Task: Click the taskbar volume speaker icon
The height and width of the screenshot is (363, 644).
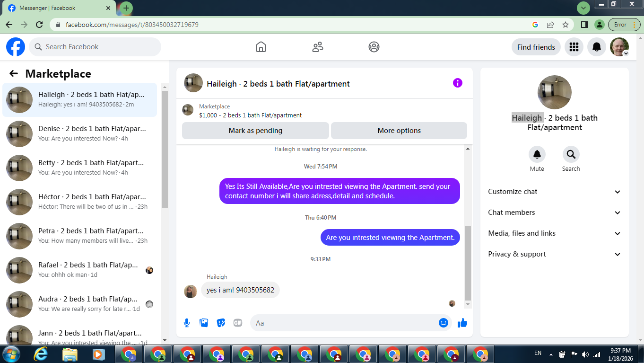Action: point(585,354)
